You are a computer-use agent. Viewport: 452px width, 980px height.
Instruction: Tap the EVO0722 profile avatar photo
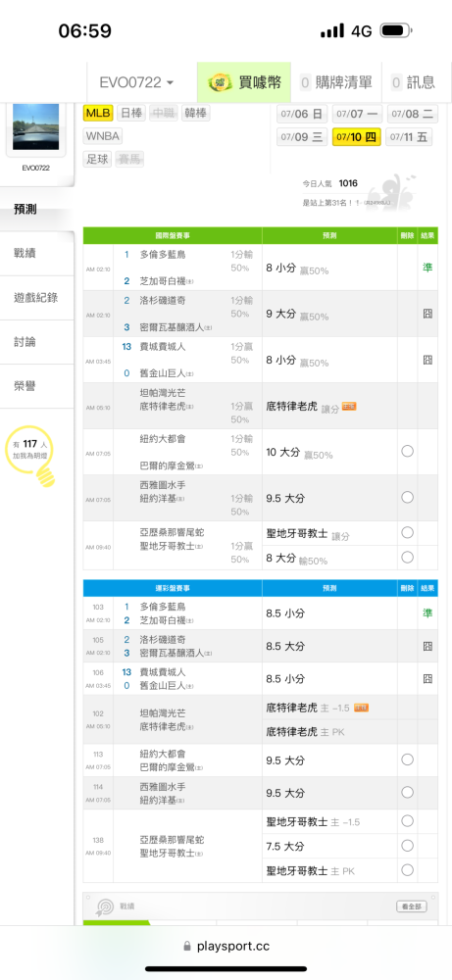pyautogui.click(x=35, y=126)
